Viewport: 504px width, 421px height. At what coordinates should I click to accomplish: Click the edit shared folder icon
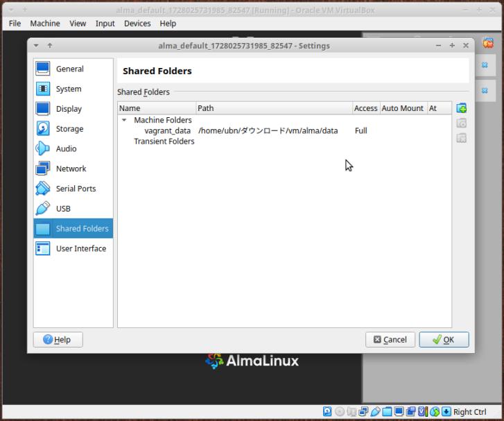pyautogui.click(x=461, y=123)
